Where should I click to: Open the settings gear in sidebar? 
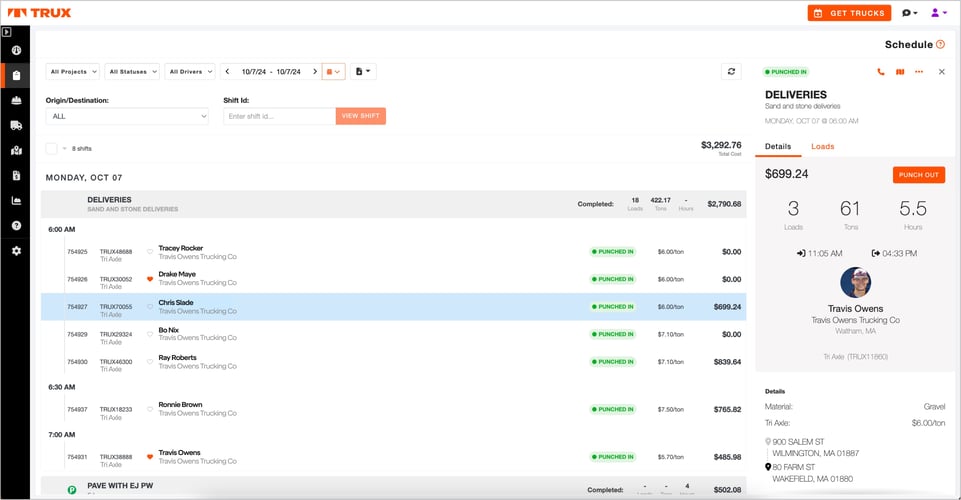click(x=17, y=251)
